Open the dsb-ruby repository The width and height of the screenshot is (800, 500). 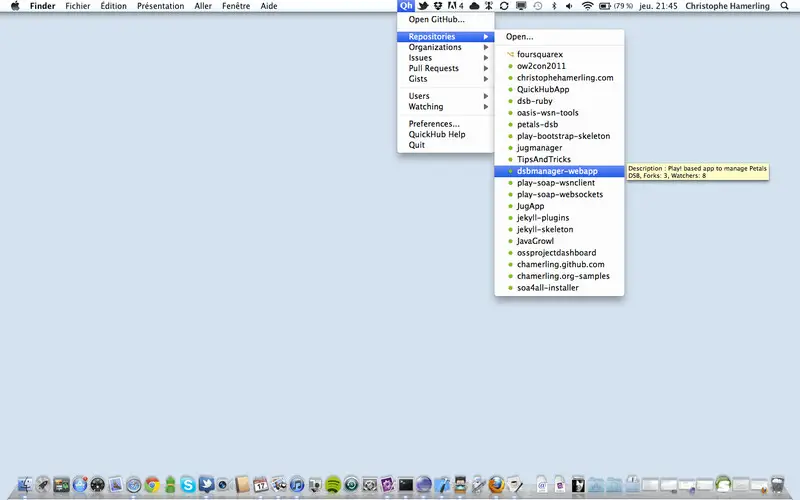coord(559,101)
